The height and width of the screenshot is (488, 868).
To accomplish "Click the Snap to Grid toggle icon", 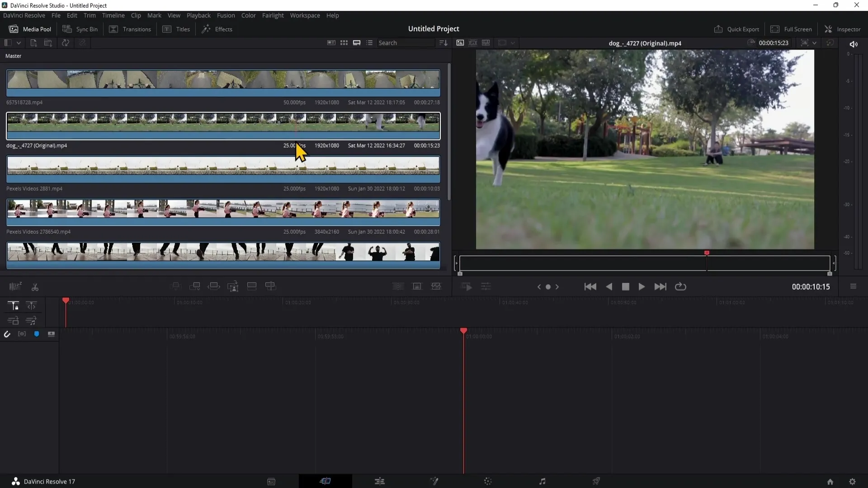I will click(x=7, y=334).
